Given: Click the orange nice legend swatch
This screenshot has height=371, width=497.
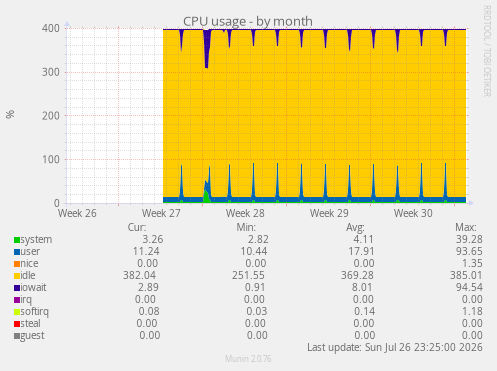Looking at the screenshot, I should coord(17,264).
